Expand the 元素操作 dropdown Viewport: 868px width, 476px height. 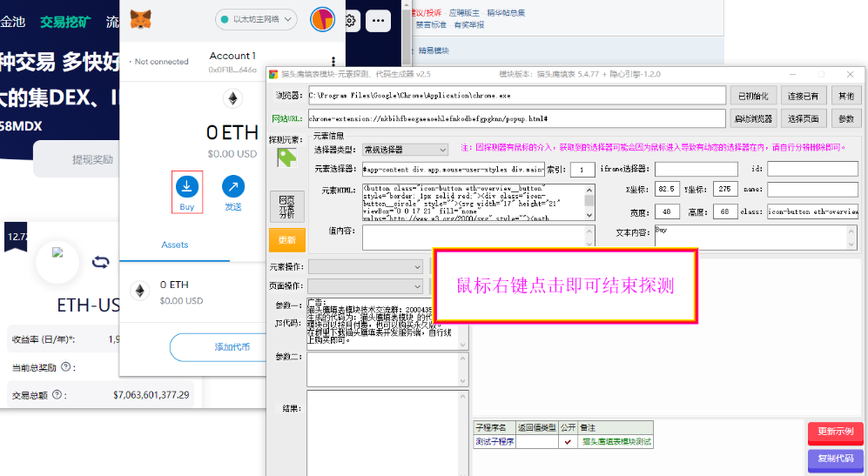pyautogui.click(x=367, y=267)
